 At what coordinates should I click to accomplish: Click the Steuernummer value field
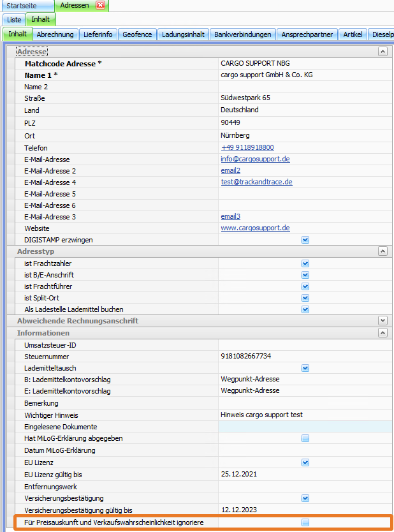tap(303, 357)
